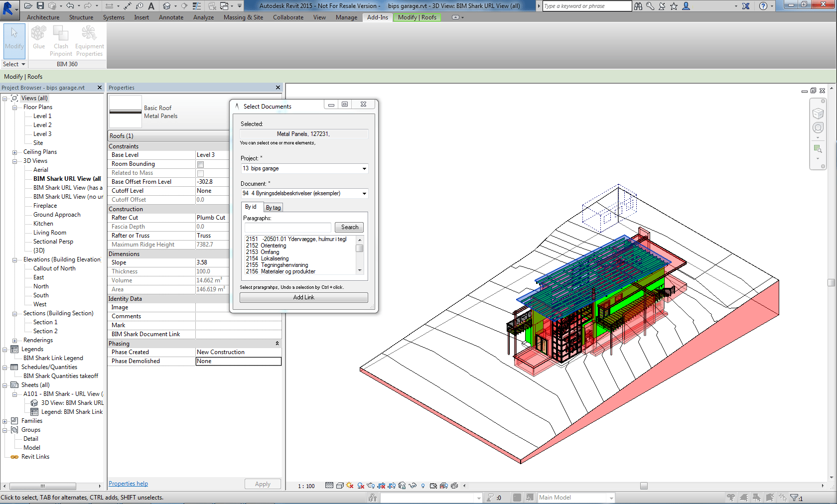This screenshot has height=504, width=837.
Task: Select the Text tool in quick access
Action: [151, 6]
